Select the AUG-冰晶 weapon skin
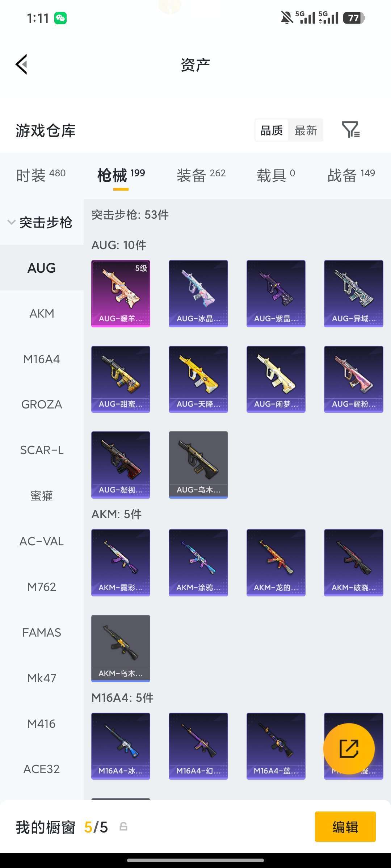Screen dimensions: 391x868 click(198, 293)
